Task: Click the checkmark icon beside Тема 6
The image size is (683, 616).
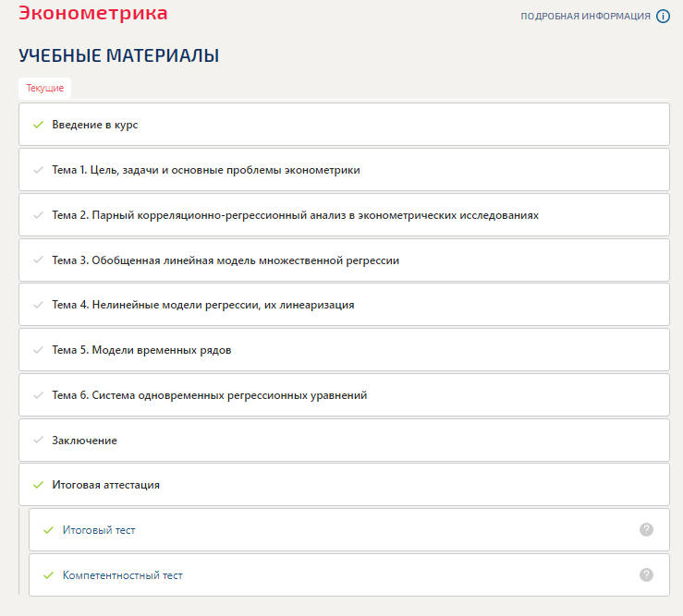Action: tap(38, 395)
